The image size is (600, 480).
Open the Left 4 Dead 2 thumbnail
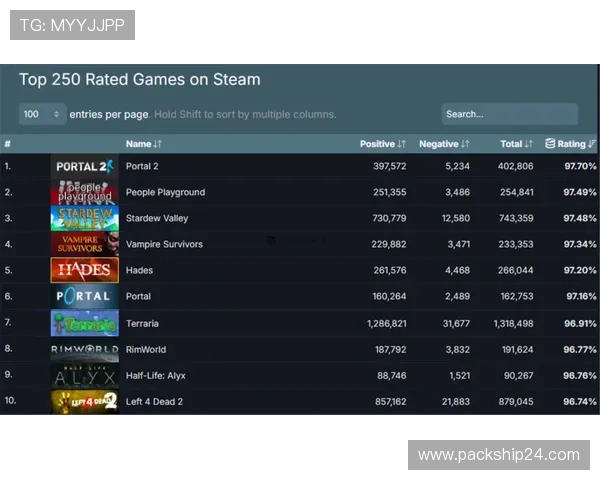point(85,402)
